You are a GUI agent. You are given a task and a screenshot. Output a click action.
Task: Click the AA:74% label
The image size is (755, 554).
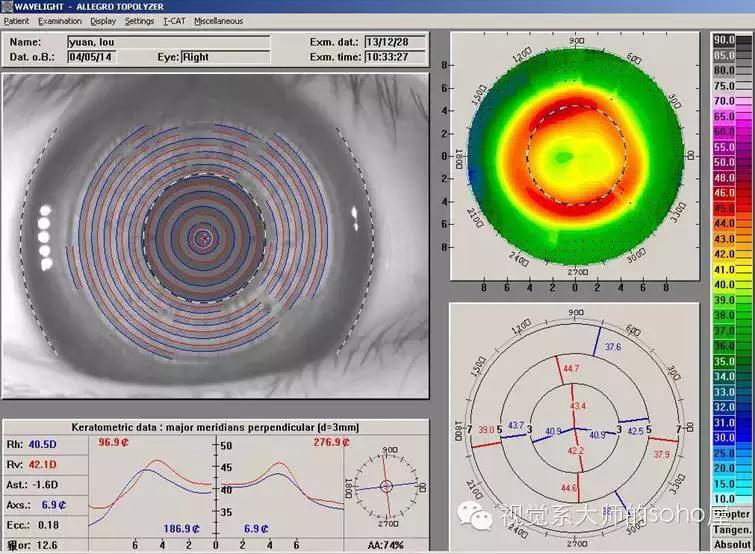[x=386, y=545]
